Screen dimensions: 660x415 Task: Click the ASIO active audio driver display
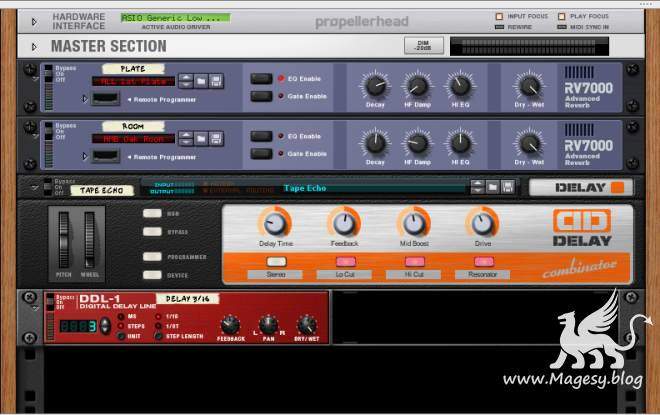pyautogui.click(x=175, y=18)
